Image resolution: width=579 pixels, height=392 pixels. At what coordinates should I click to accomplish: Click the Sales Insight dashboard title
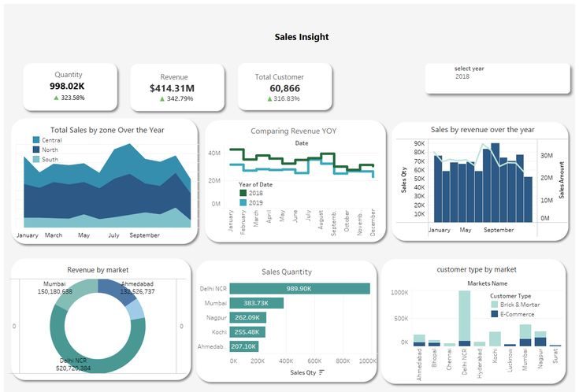(x=302, y=37)
